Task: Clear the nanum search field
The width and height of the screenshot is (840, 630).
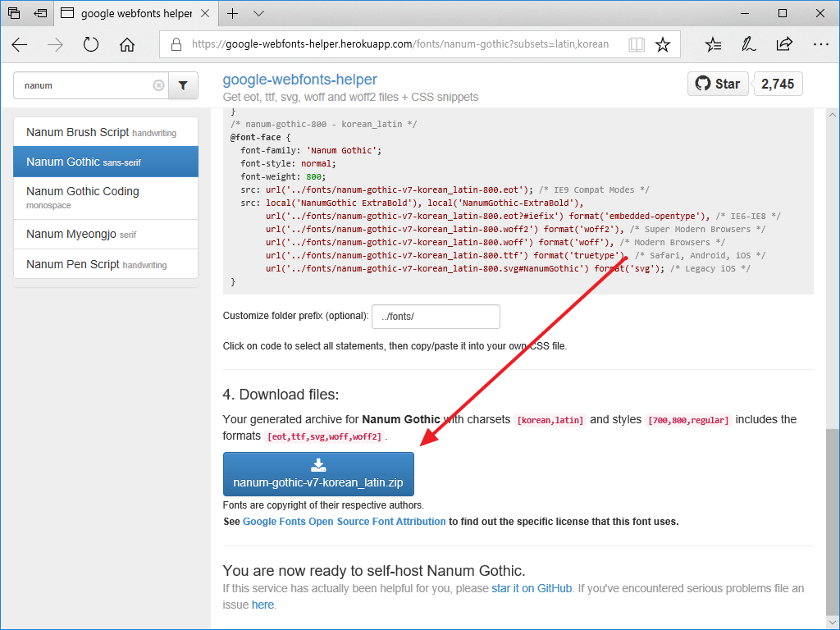Action: point(158,85)
